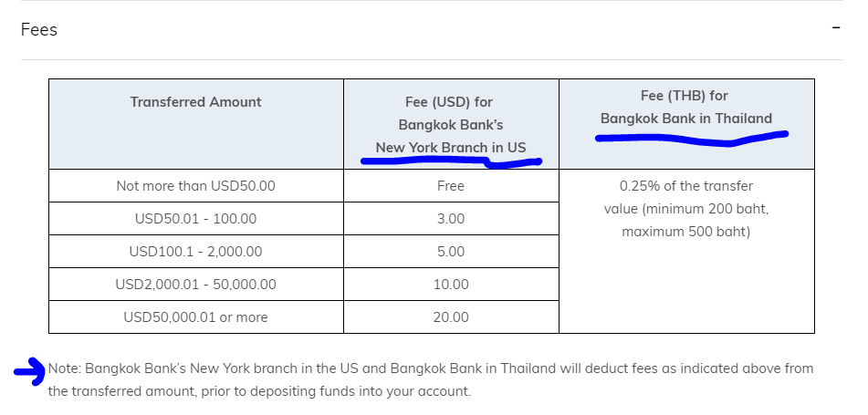The height and width of the screenshot is (415, 868).
Task: Click the 5.00 fee value
Action: coord(451,251)
